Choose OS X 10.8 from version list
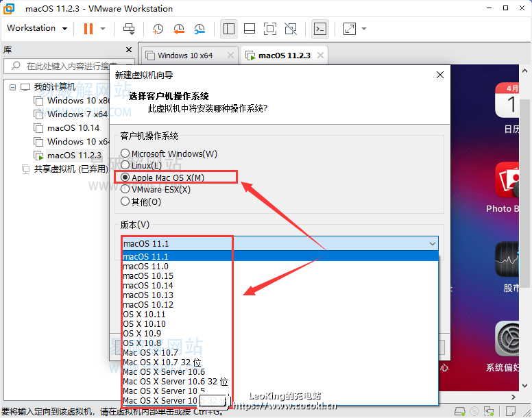Screen dimensions: 532x418 [x=280, y=343]
